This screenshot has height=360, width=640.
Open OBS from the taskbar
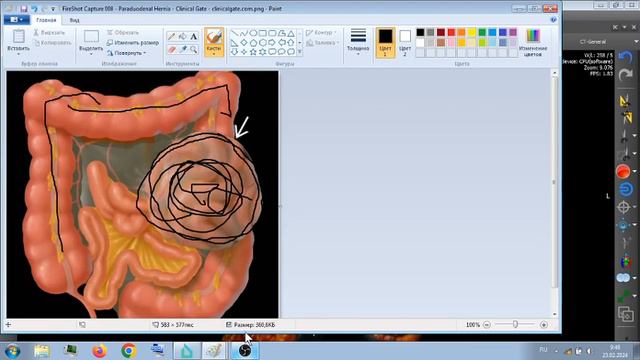click(x=245, y=351)
